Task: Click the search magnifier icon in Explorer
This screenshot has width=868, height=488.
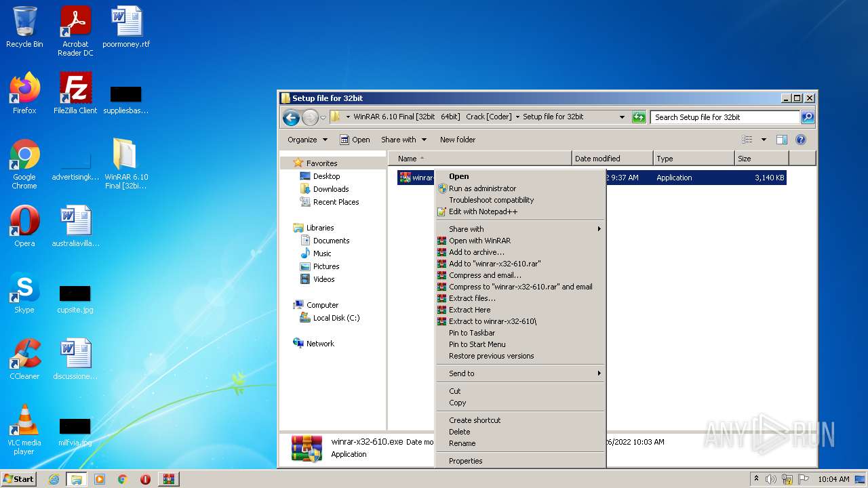Action: pos(807,117)
